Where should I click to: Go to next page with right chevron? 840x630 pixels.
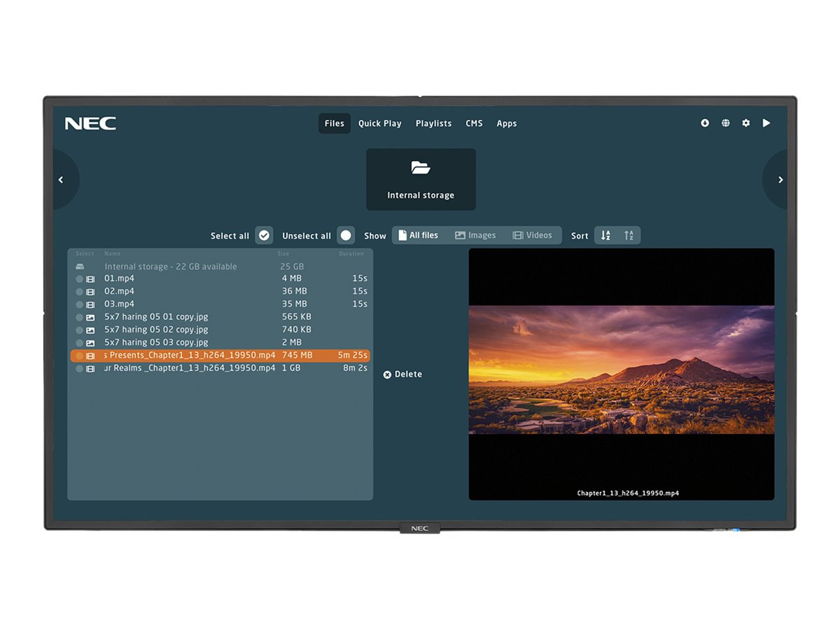780,180
